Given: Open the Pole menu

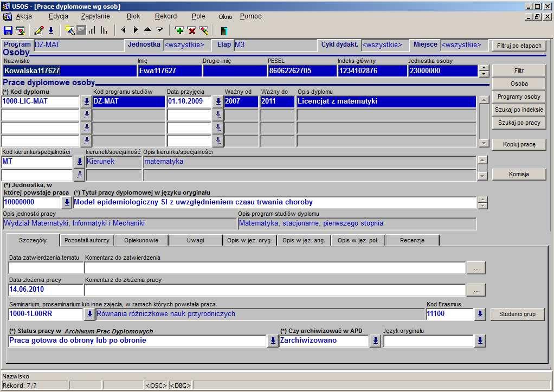Looking at the screenshot, I should point(198,16).
